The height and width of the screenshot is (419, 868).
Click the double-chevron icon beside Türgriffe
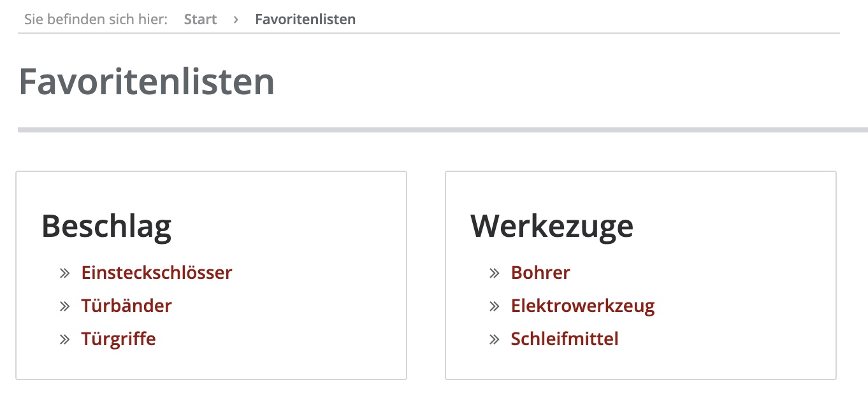tap(64, 339)
